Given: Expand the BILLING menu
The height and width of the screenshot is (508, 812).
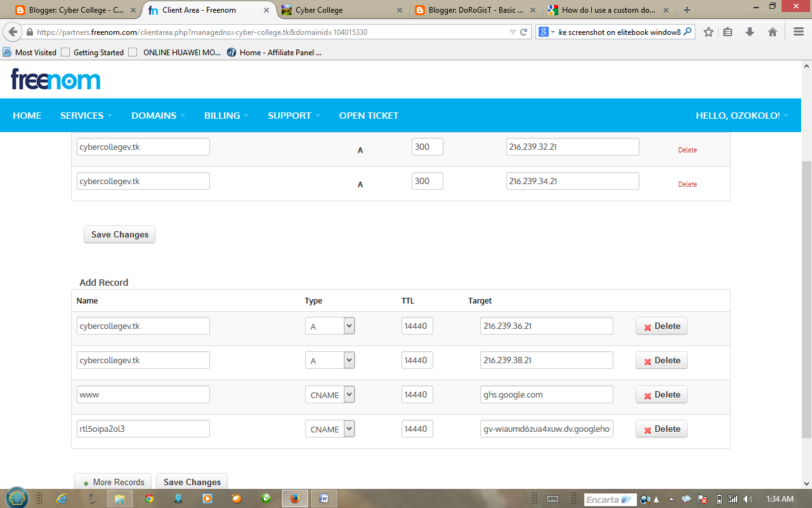Looking at the screenshot, I should coord(226,116).
